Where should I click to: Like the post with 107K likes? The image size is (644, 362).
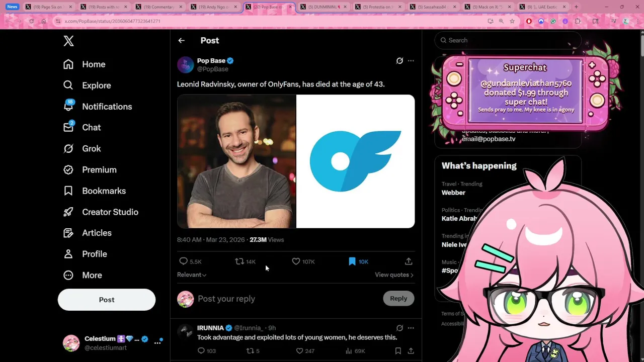(x=303, y=261)
